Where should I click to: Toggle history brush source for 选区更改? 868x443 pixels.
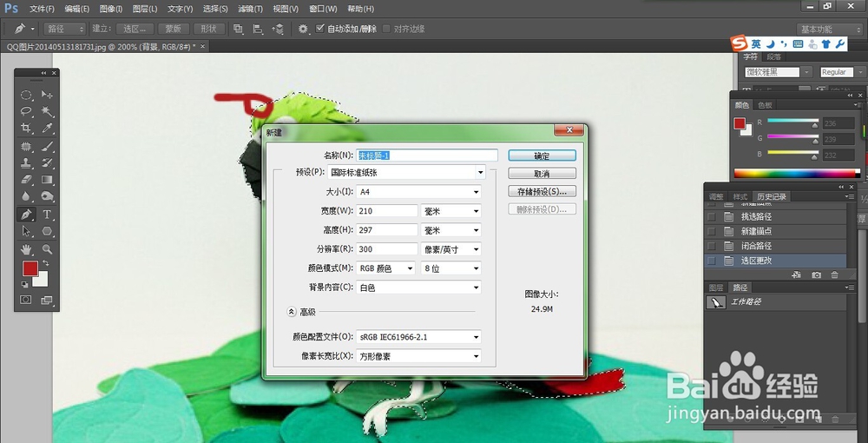point(712,261)
